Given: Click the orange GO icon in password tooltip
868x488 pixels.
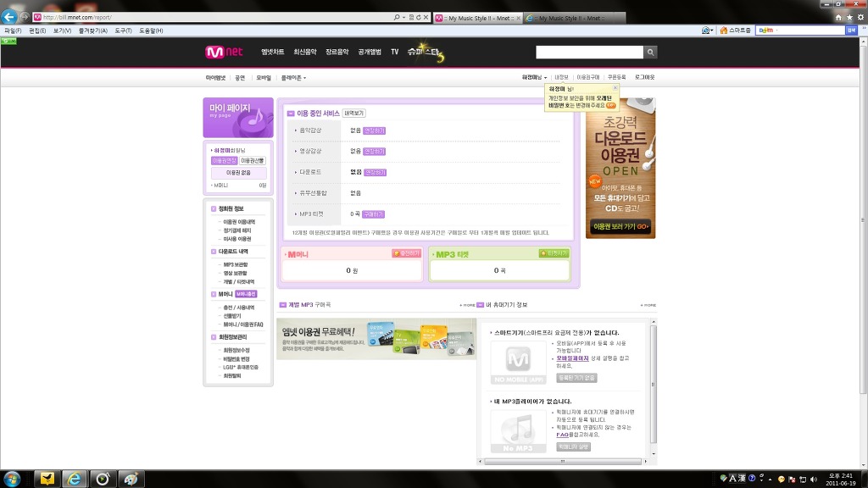Looking at the screenshot, I should [610, 105].
